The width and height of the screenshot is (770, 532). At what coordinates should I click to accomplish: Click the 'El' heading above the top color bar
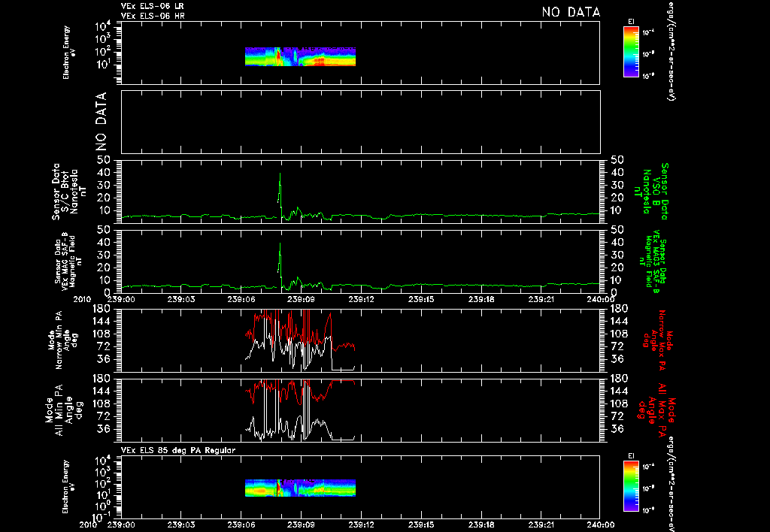pyautogui.click(x=631, y=22)
